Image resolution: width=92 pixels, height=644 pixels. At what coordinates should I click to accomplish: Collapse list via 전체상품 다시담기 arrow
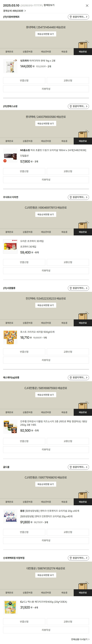tap(89, 639)
